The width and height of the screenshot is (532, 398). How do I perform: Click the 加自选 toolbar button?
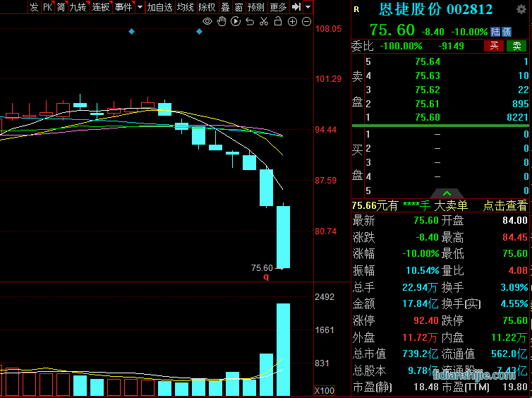[159, 7]
